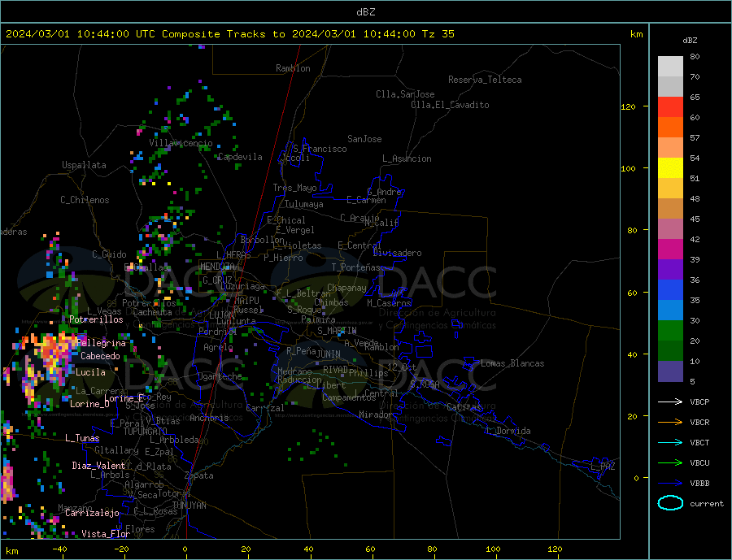The width and height of the screenshot is (732, 560).
Task: Click the 'Villavicencio' map label
Action: click(x=181, y=143)
